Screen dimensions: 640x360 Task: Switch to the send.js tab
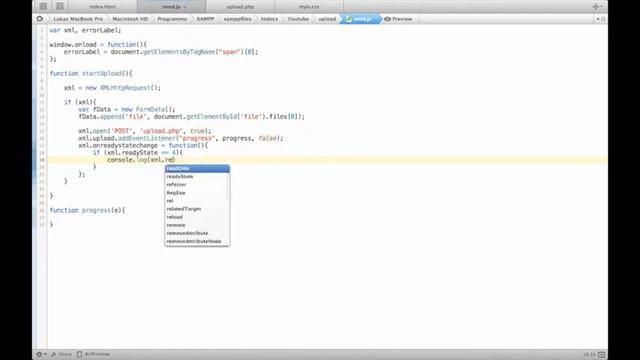pyautogui.click(x=171, y=7)
